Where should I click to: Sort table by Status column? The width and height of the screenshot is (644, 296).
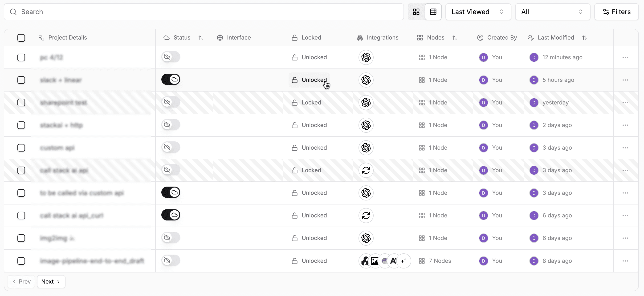click(201, 38)
